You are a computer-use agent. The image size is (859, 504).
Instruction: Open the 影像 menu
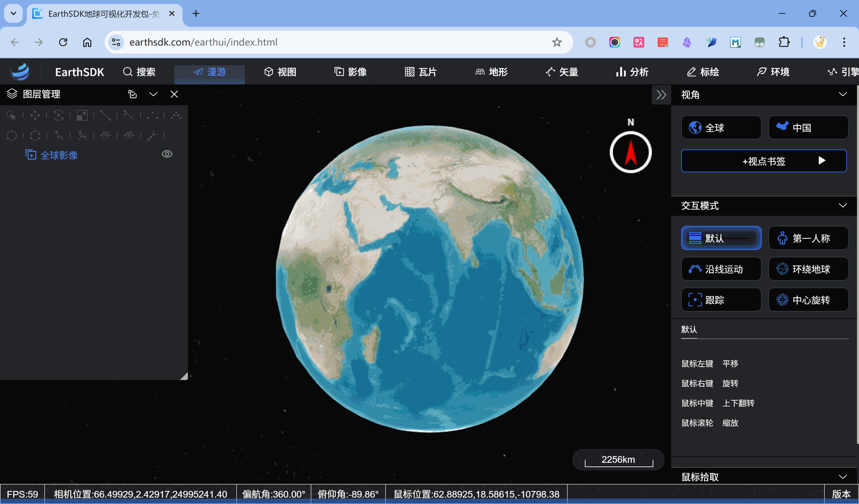[350, 72]
